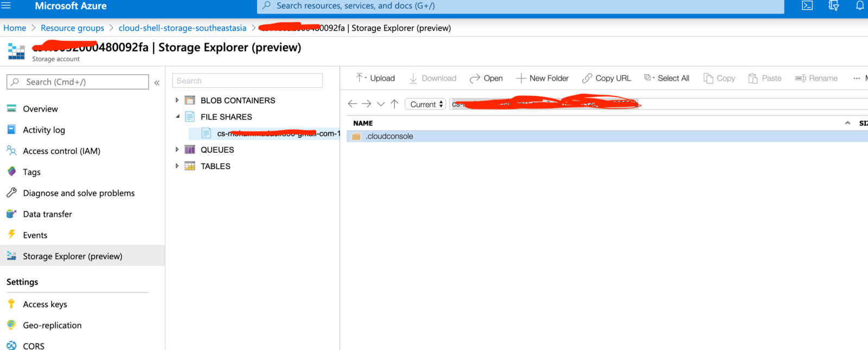Screen dimensions: 868x350
Task: Select the cs- file share ending com-1
Action: (x=264, y=133)
